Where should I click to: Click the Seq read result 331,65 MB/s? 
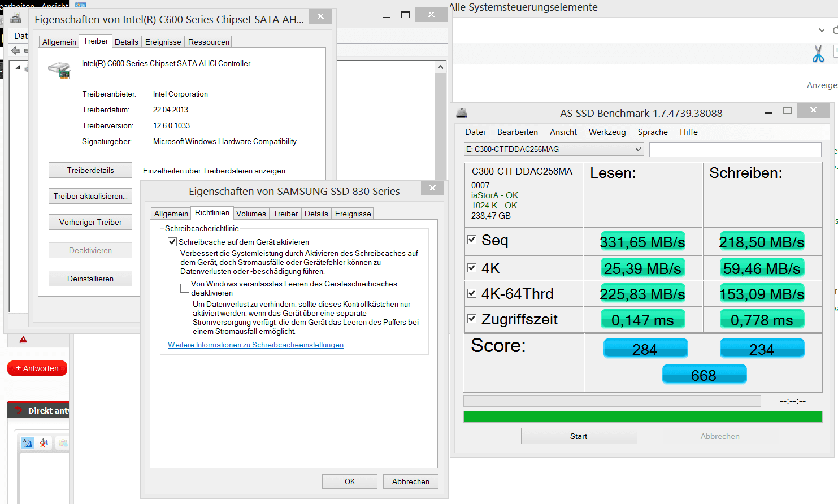(x=642, y=242)
